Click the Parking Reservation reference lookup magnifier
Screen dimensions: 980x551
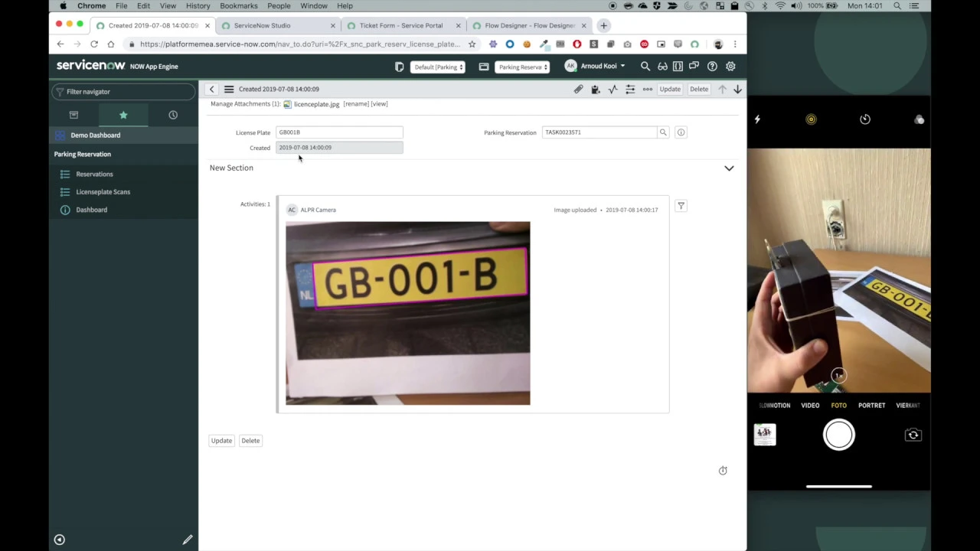coord(663,132)
